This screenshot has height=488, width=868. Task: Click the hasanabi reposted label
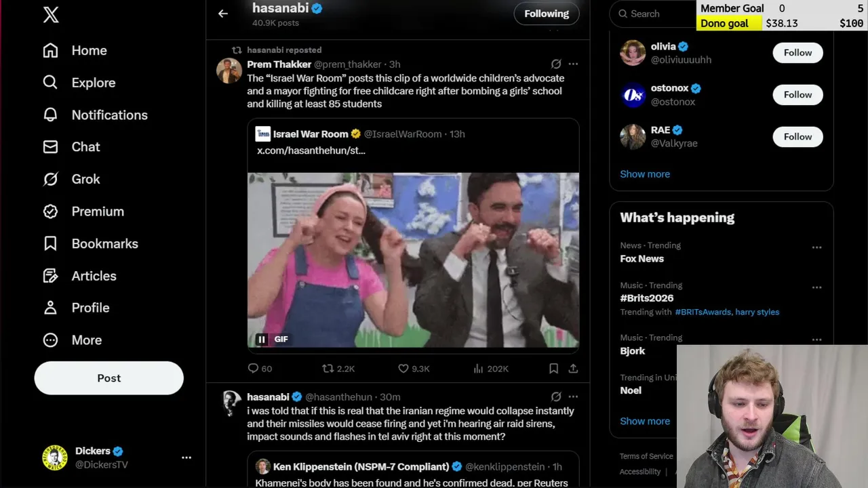(284, 50)
